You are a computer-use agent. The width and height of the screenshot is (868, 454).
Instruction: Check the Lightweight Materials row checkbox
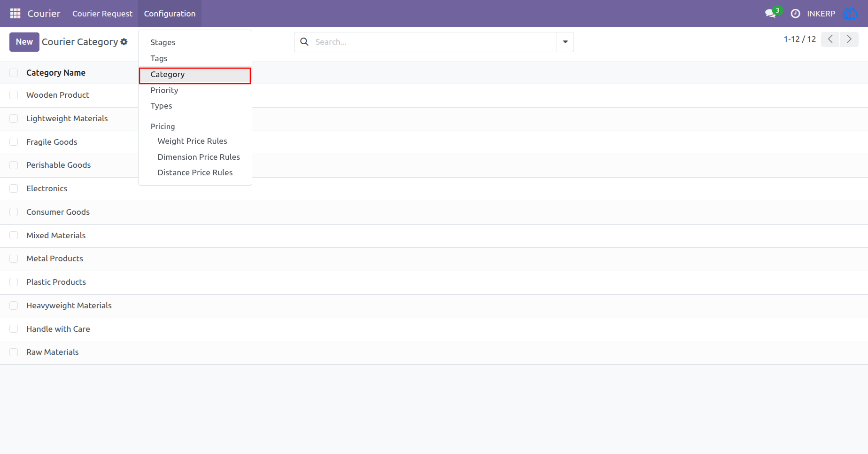coord(14,118)
